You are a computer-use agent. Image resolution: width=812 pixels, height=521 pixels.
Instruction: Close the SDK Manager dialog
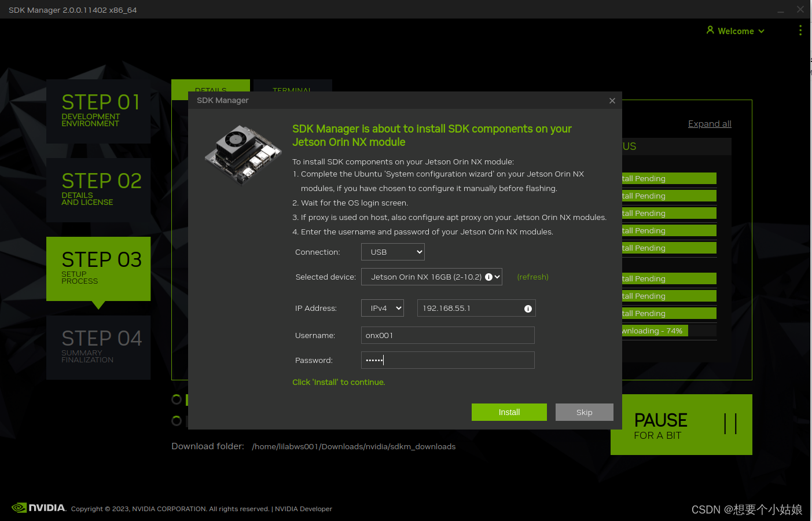pyautogui.click(x=612, y=101)
